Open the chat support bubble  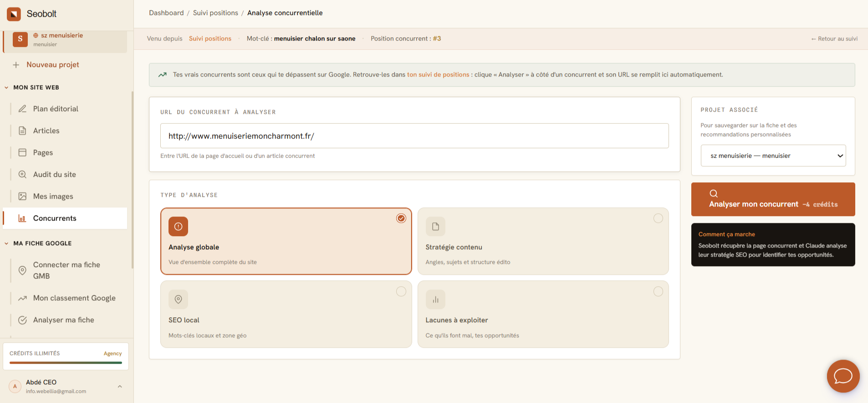(x=843, y=376)
